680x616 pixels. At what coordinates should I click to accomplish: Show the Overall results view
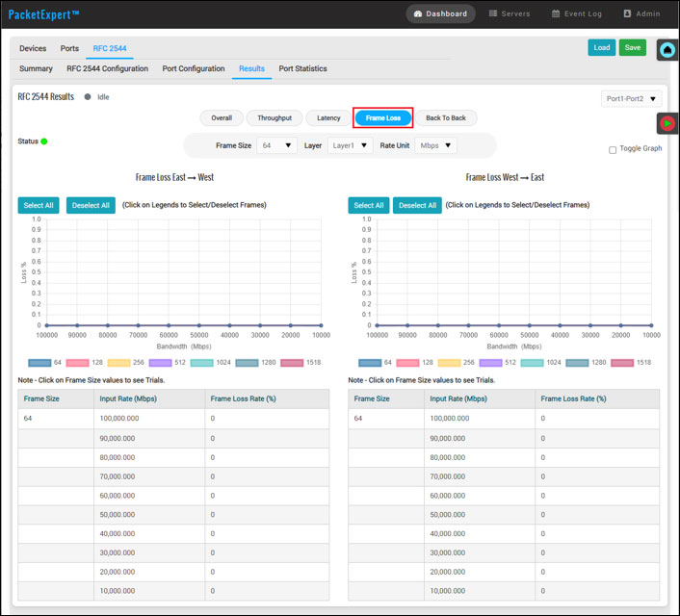(222, 118)
